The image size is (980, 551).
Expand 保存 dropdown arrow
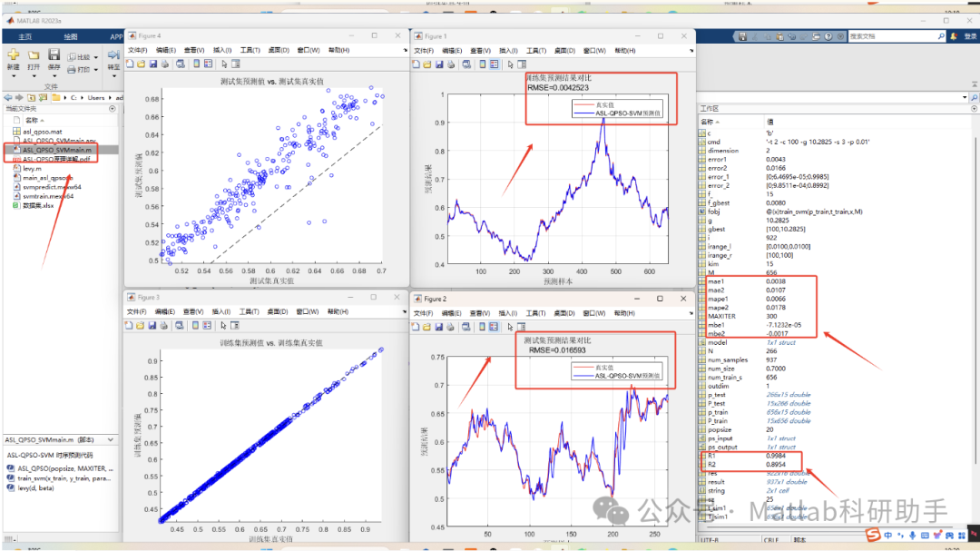pos(54,76)
